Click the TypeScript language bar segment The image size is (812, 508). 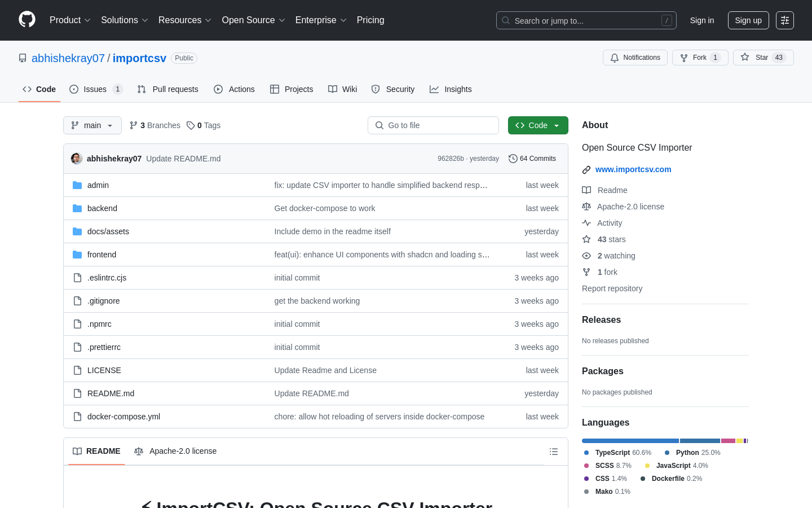point(630,441)
